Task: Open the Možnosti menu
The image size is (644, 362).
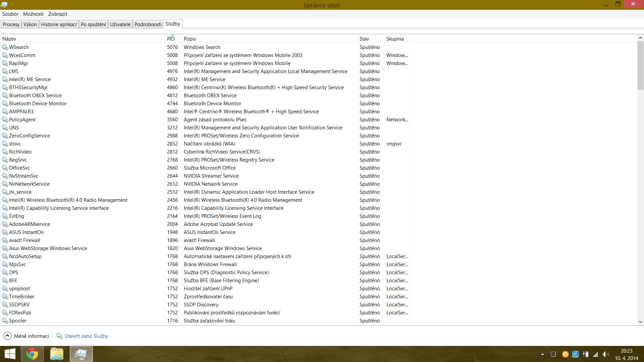Action: tap(33, 14)
